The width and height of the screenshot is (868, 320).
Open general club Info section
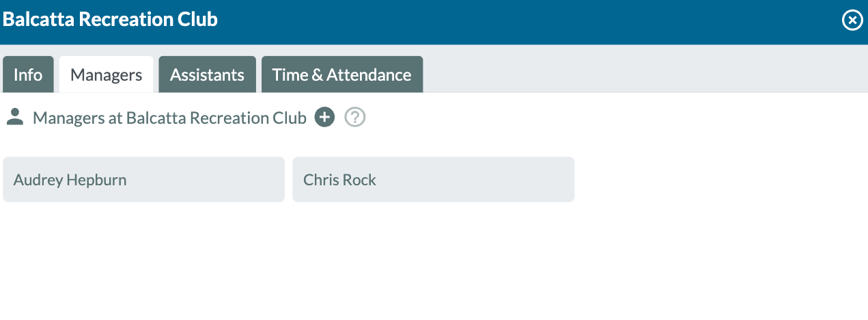[28, 75]
